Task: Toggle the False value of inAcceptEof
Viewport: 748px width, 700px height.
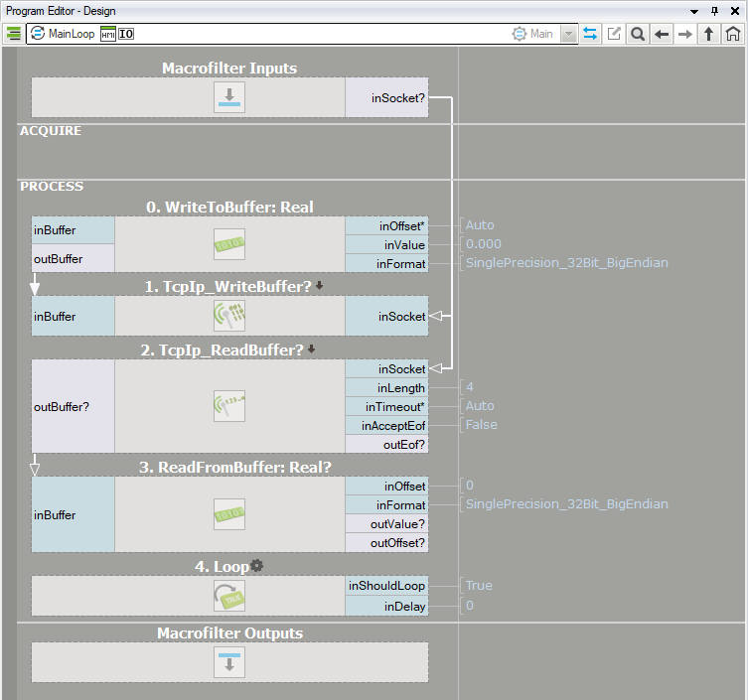Action: point(482,424)
